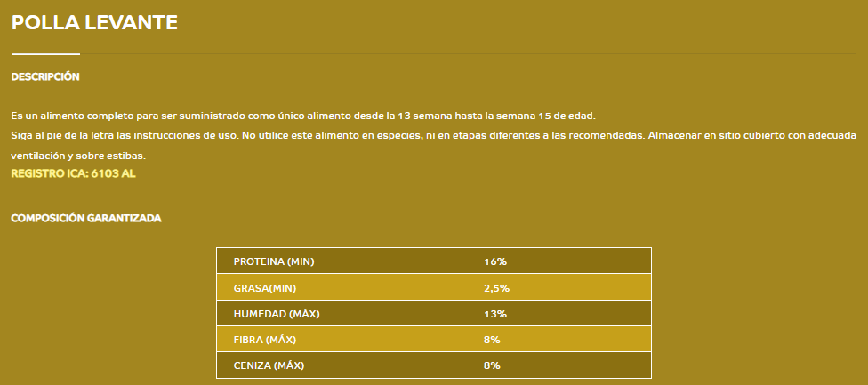
Task: Select the GRASA(MIN) row label
Action: [x=265, y=288]
